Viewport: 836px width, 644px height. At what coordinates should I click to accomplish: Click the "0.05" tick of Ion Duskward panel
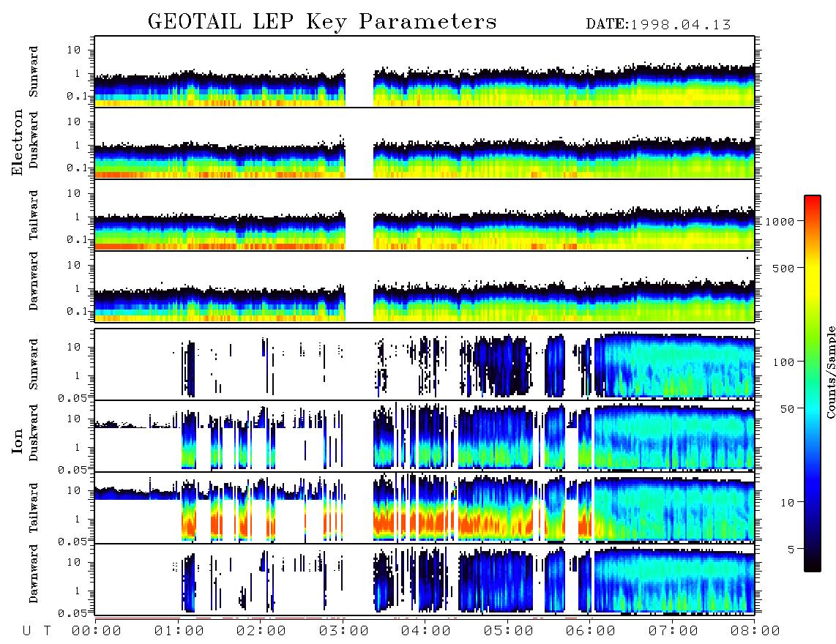point(72,470)
